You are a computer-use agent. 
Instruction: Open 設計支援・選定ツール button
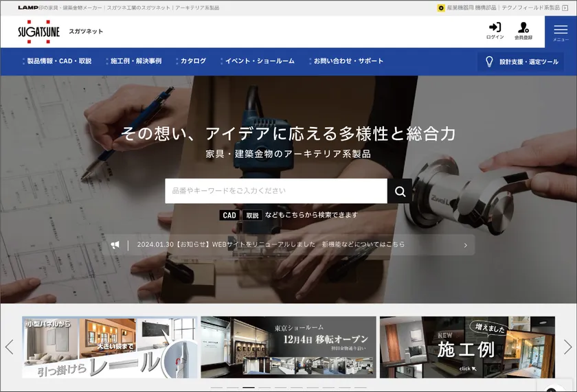pos(521,62)
